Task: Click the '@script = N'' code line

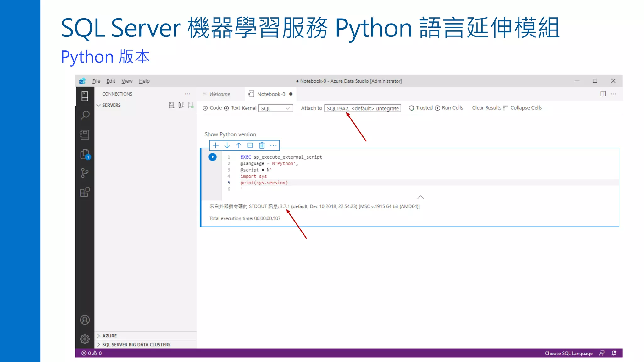Action: click(256, 170)
